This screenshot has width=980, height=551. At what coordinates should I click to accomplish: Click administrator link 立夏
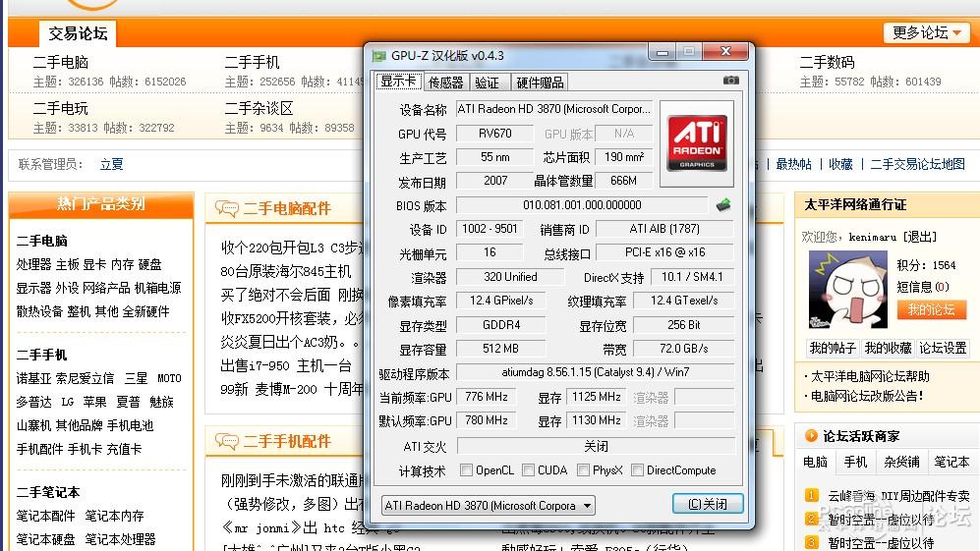pos(112,164)
